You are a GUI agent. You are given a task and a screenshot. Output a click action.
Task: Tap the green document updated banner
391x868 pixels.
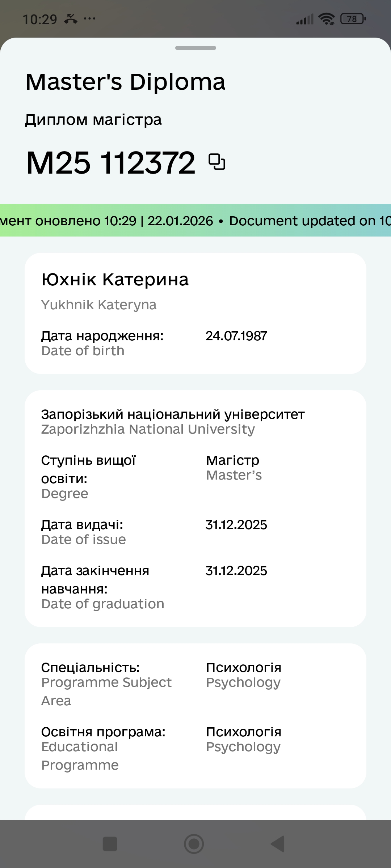pos(195,220)
